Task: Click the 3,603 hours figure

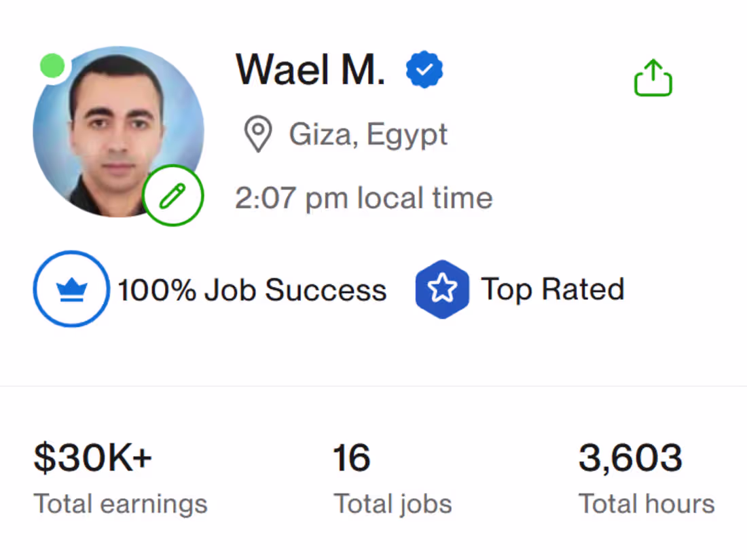Action: coord(630,458)
